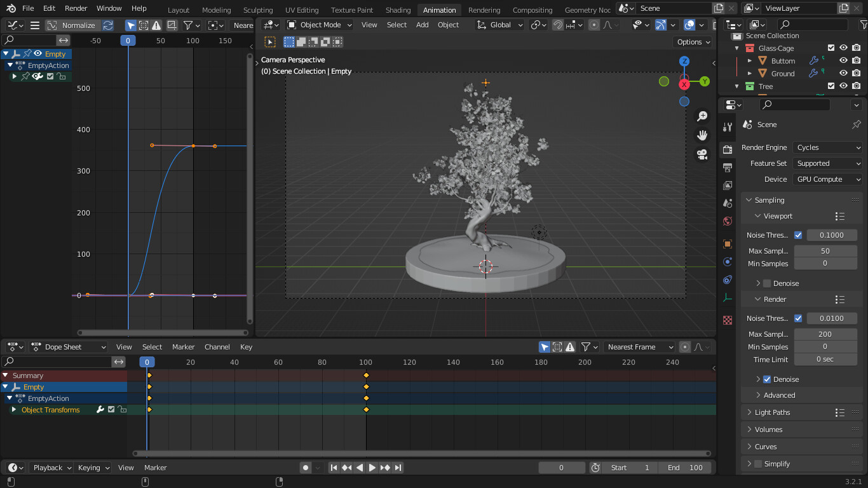Open the Render properties tab icon

coord(728,150)
